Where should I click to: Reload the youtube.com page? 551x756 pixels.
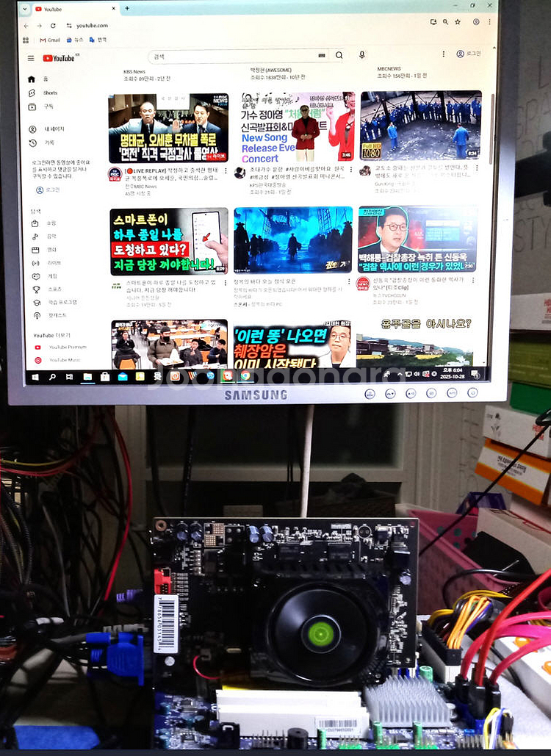tap(53, 26)
